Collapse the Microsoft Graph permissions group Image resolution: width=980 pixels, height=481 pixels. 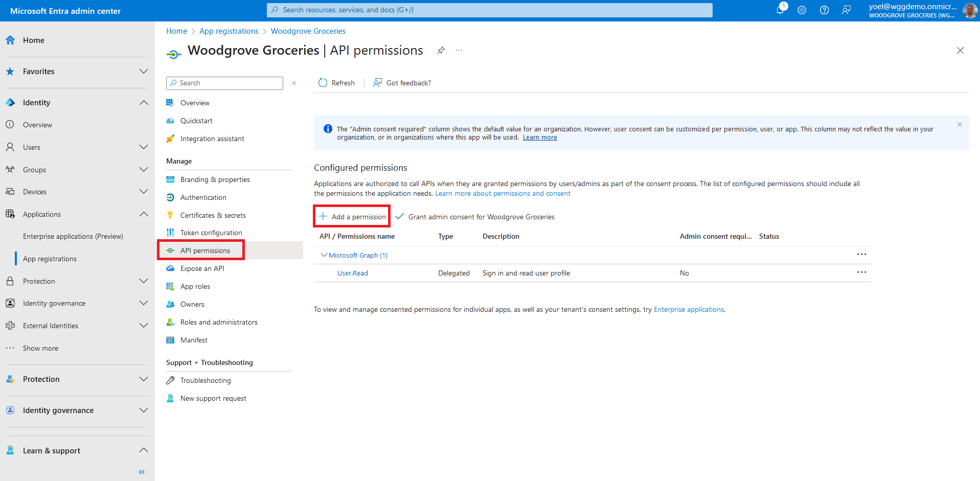click(x=324, y=255)
